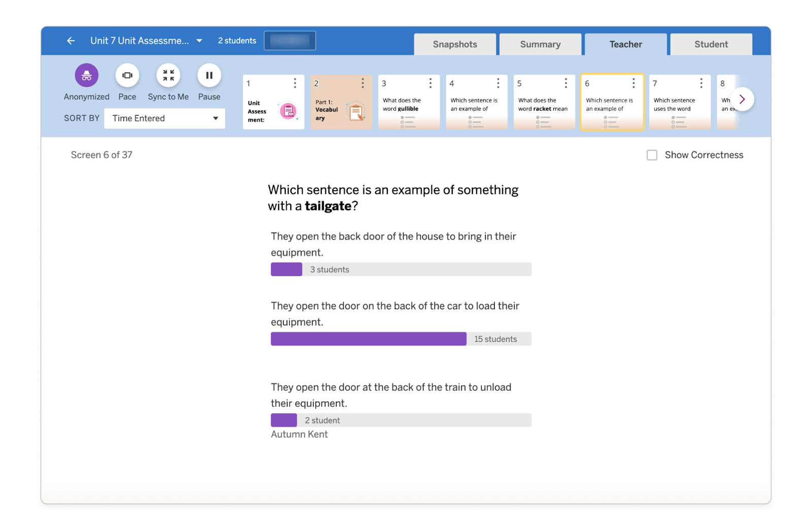Image resolution: width=812 pixels, height=530 pixels.
Task: Switch to the Summary tab
Action: 540,44
